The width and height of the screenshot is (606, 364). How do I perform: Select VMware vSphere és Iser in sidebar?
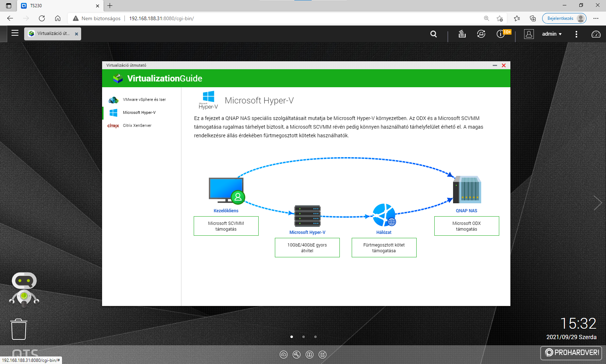click(x=142, y=99)
